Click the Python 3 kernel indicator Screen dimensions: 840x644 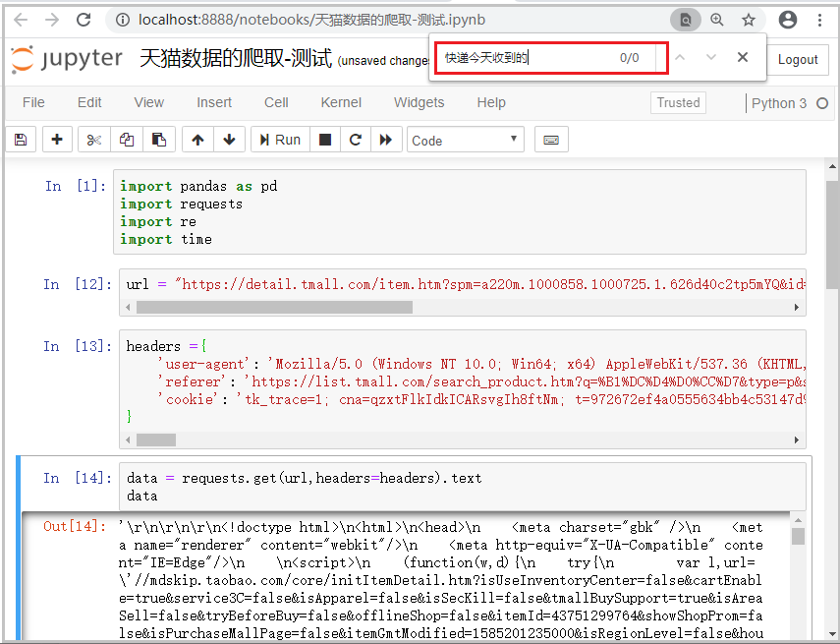tap(778, 103)
